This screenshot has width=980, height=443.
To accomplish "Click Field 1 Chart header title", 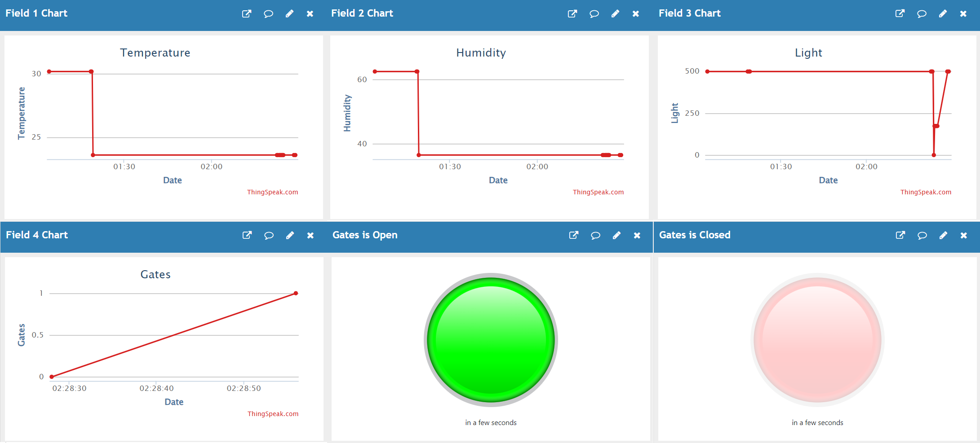I will coord(36,13).
